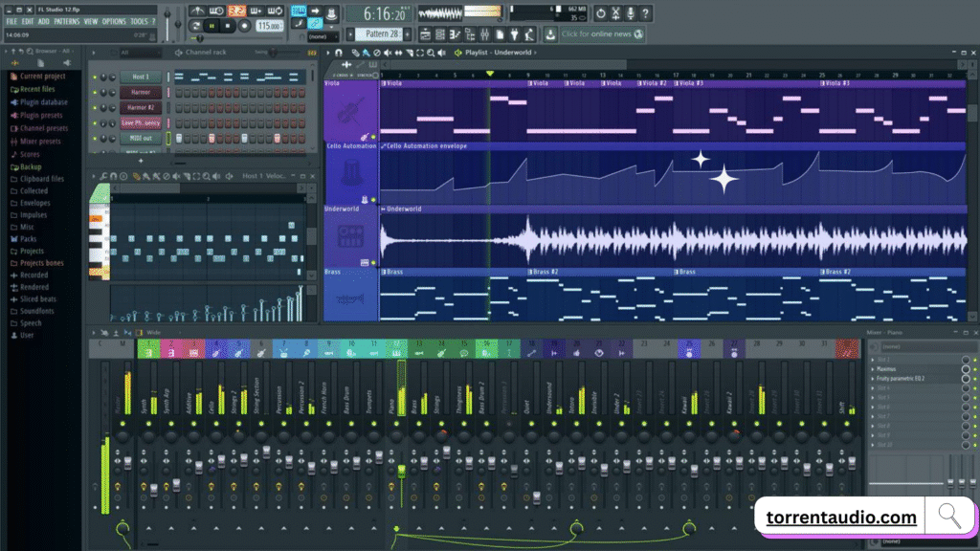Open the microphone recording icon in the top toolbar
The width and height of the screenshot is (980, 551).
click(631, 13)
